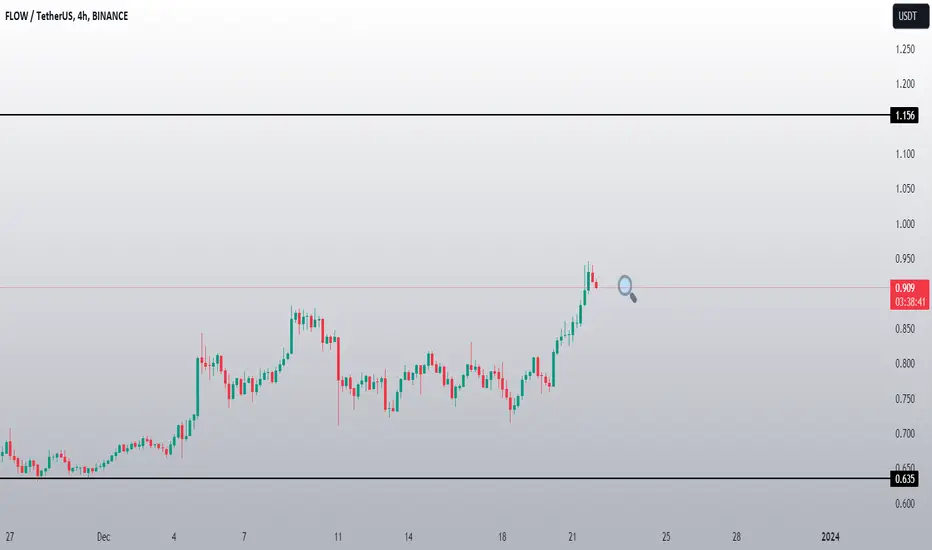Select the 0.635 support price label
This screenshot has height=550, width=932.
(903, 478)
